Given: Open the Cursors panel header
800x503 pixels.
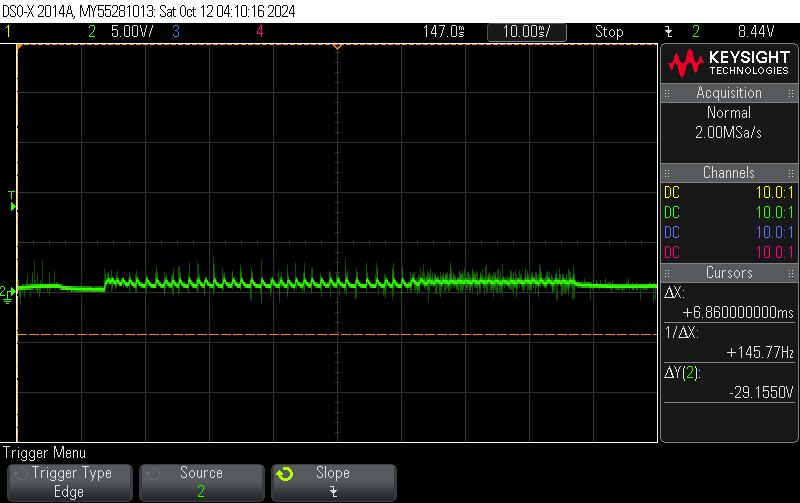Looking at the screenshot, I should [729, 272].
